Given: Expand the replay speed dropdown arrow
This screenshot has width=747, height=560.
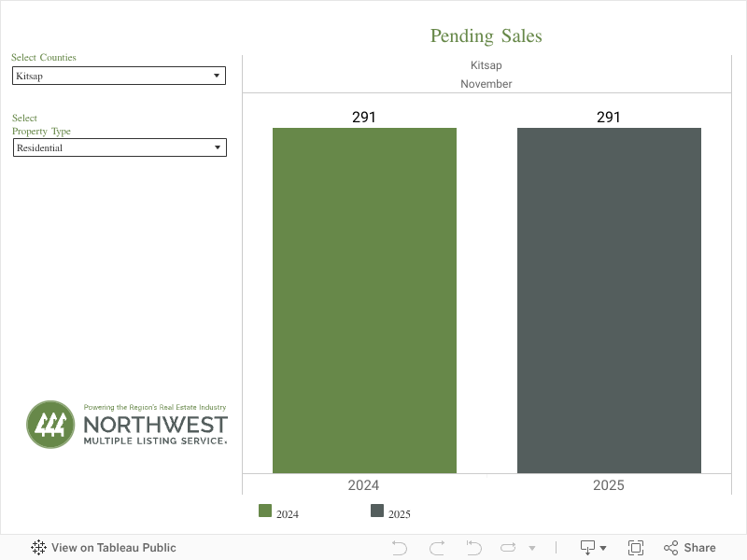Looking at the screenshot, I should (532, 548).
